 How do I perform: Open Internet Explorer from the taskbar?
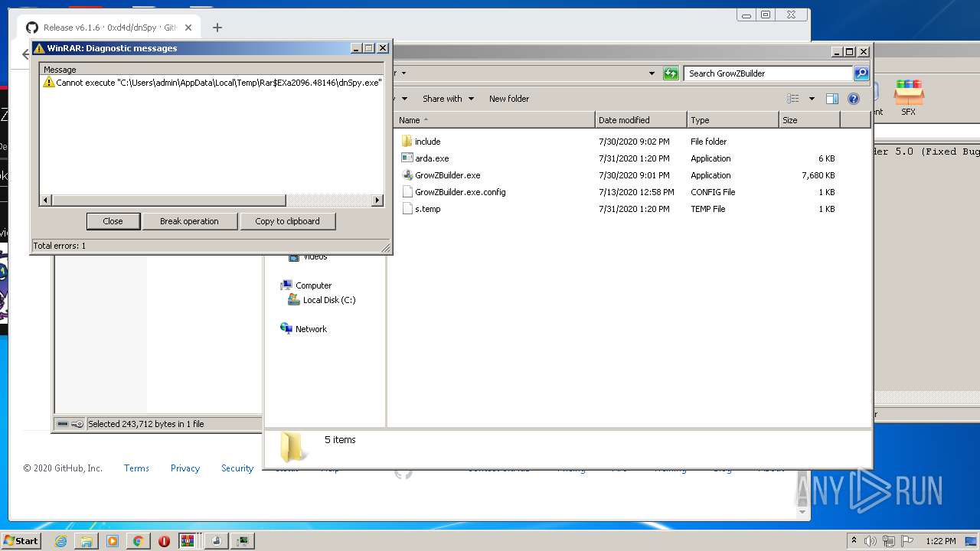[x=60, y=541]
